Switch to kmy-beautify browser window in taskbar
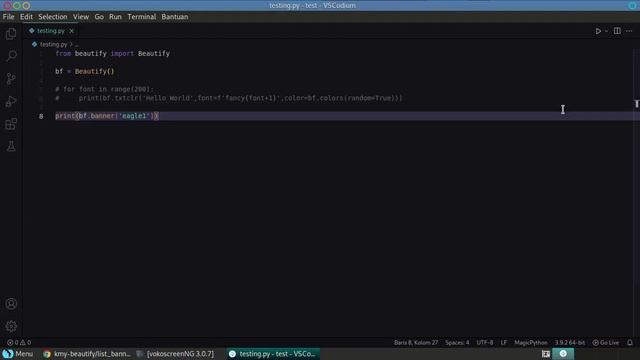This screenshot has height=360, width=640. pos(87,354)
